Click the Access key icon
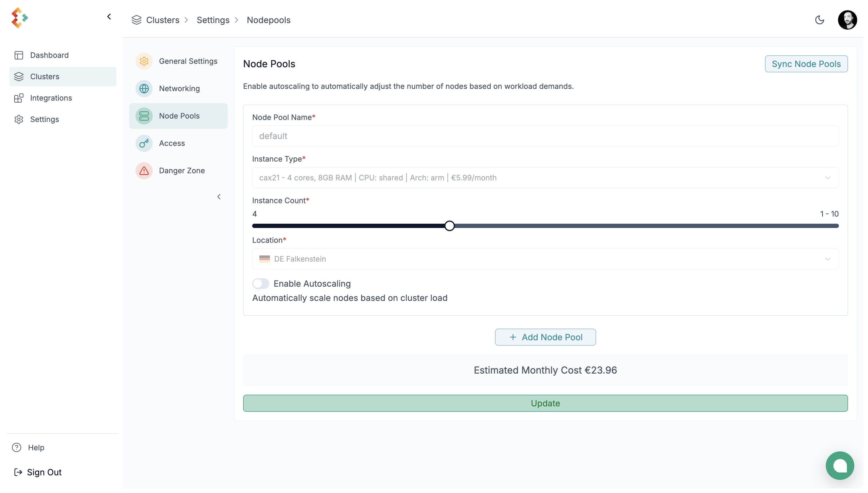 click(x=144, y=143)
